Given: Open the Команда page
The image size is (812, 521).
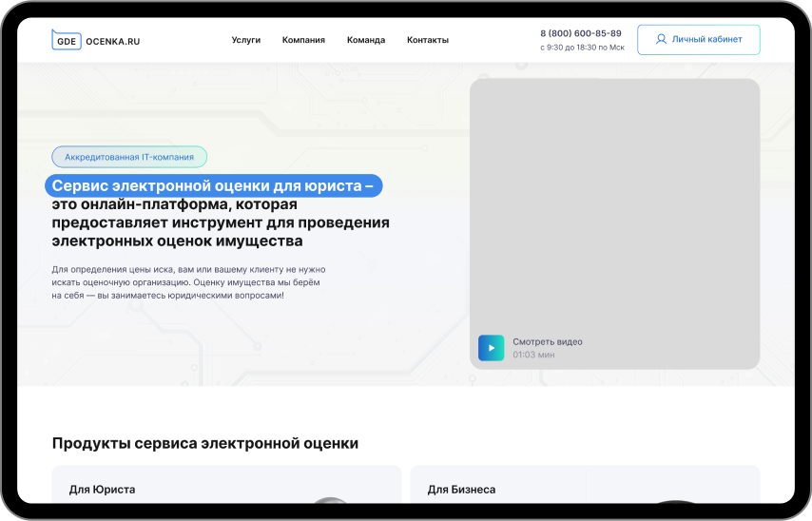Looking at the screenshot, I should [x=366, y=40].
